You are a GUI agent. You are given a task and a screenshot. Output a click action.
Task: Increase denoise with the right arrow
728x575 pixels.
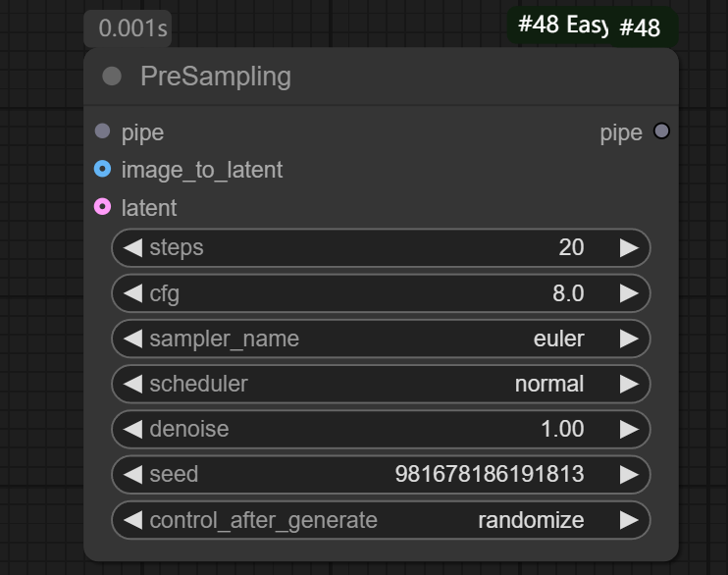click(x=629, y=429)
